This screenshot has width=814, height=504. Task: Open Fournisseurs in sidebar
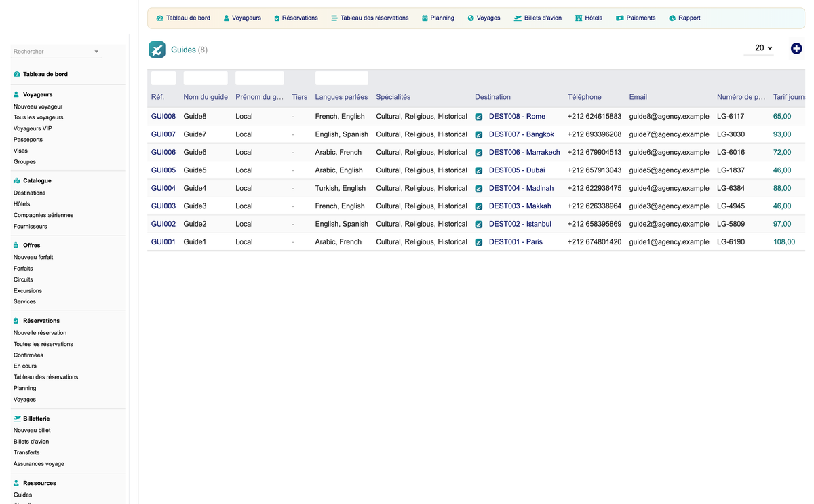point(31,226)
